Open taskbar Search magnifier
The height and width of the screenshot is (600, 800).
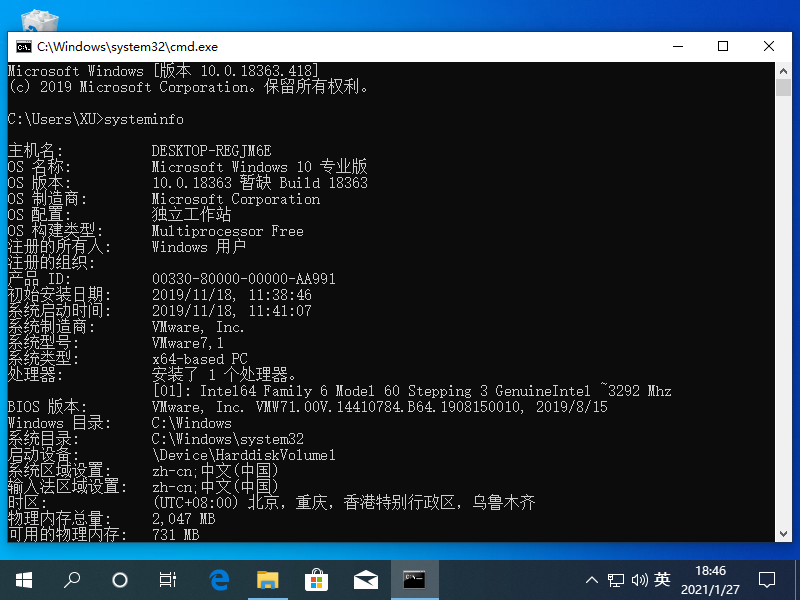(x=72, y=579)
